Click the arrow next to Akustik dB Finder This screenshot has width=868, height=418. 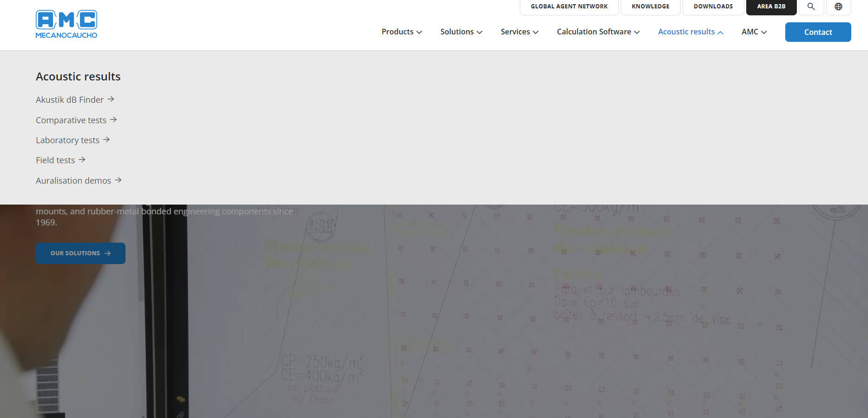[111, 99]
